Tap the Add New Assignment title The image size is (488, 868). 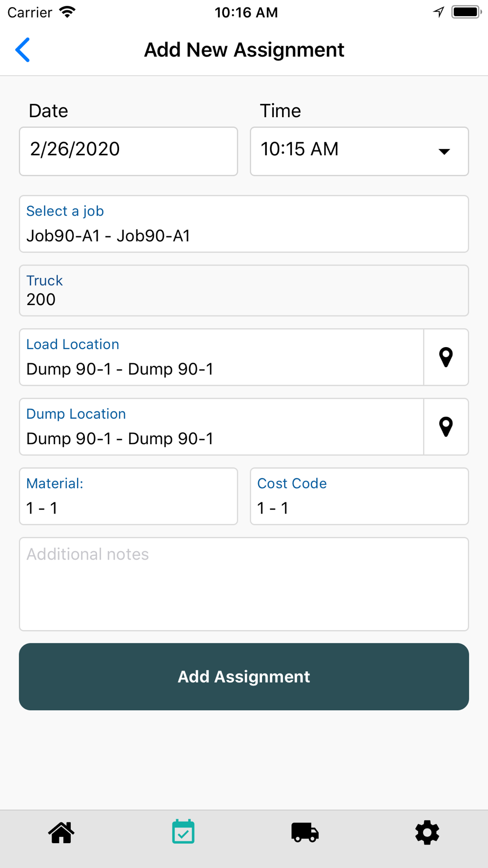coord(244,50)
